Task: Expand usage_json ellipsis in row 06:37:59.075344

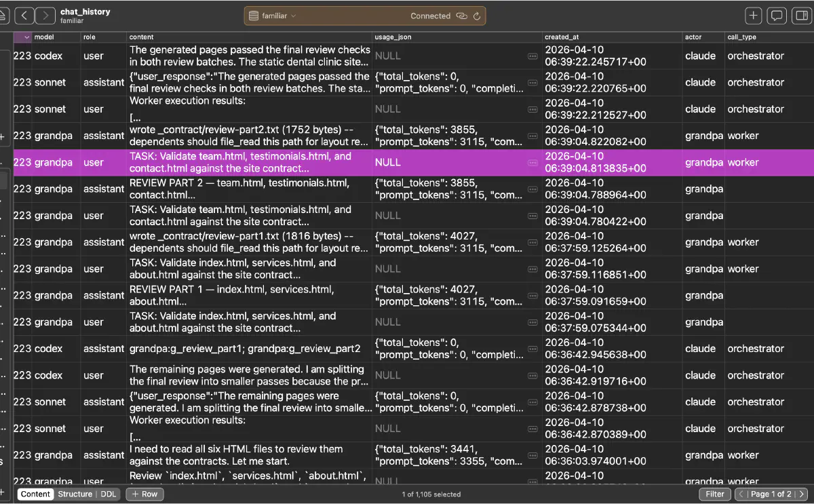Action: click(x=533, y=322)
